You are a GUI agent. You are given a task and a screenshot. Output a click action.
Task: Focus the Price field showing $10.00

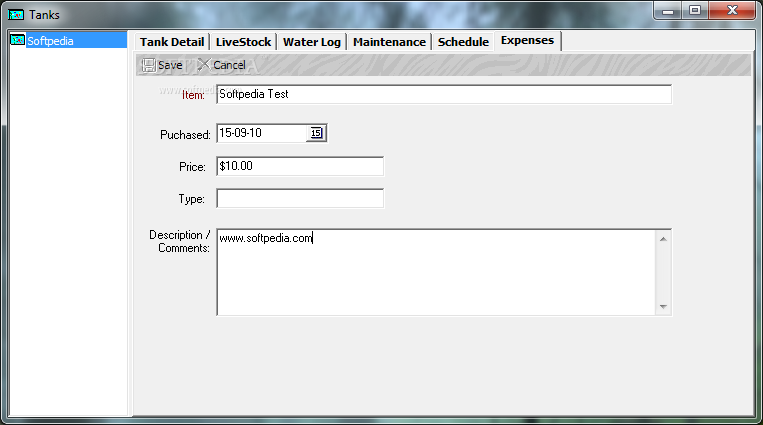pos(300,166)
